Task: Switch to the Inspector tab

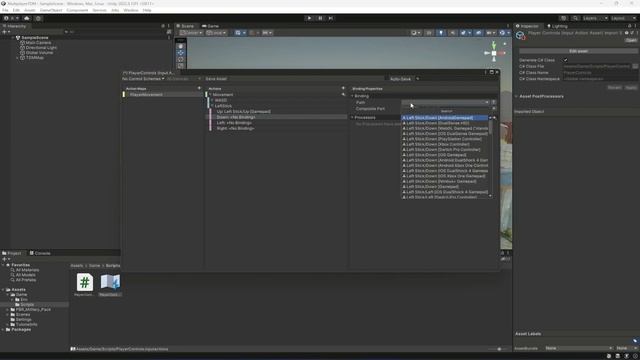Action: point(527,26)
